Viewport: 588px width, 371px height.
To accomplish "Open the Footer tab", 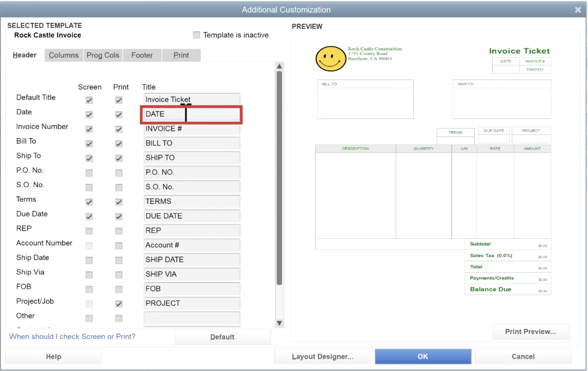I will (142, 55).
